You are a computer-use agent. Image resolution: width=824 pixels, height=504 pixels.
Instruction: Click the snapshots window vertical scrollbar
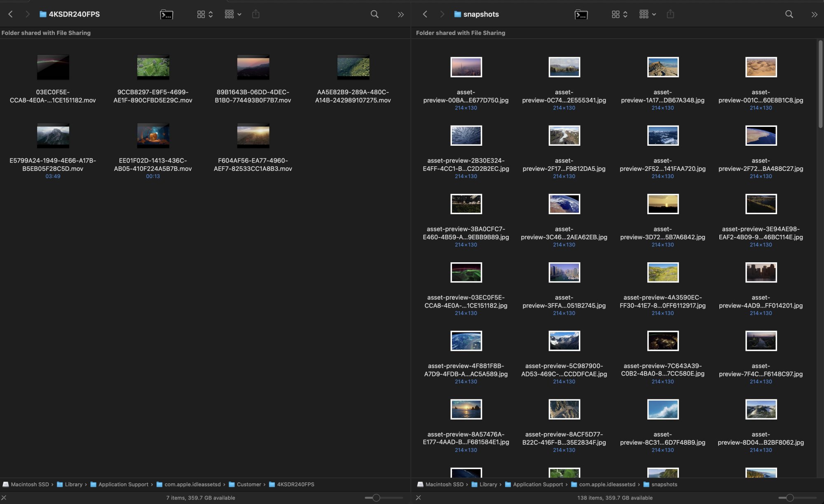820,84
